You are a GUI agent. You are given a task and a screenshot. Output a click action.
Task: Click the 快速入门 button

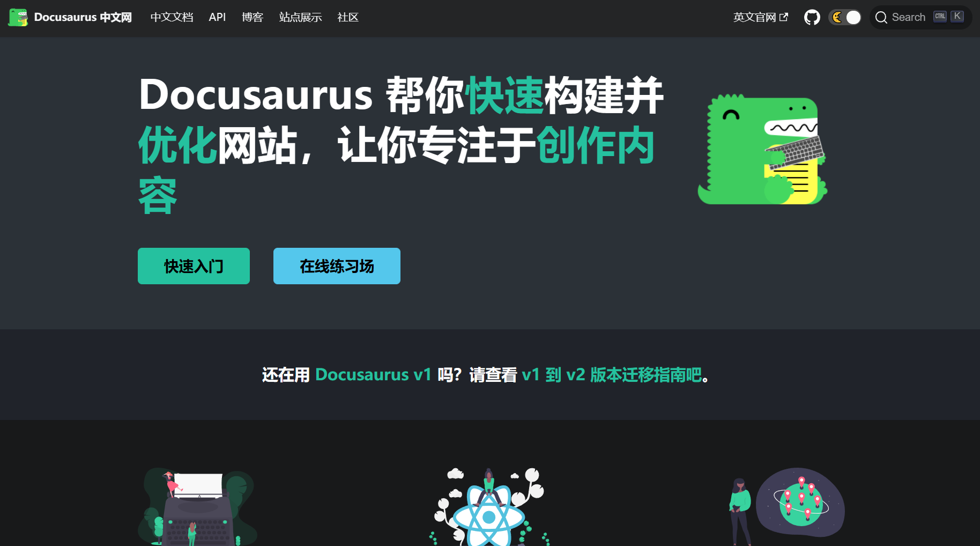pos(194,265)
